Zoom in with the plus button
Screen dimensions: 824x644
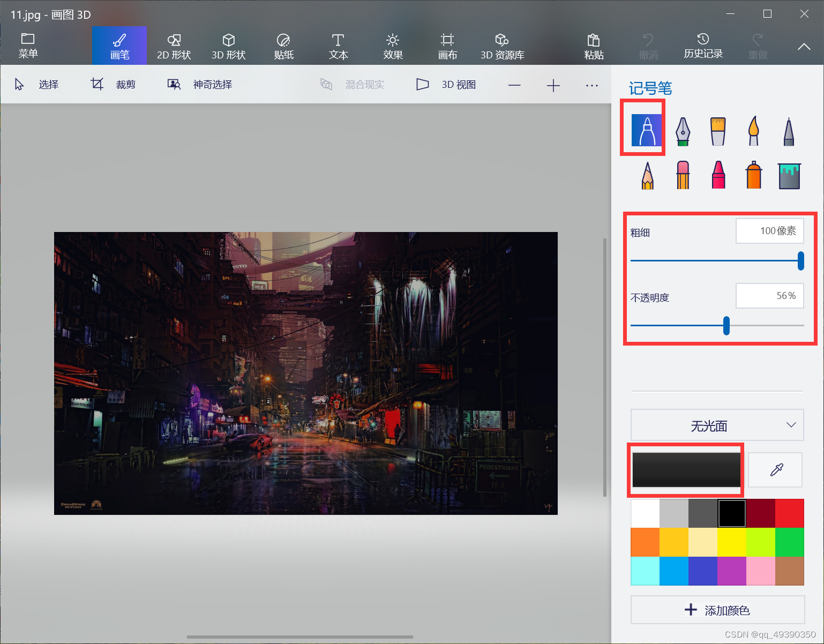pyautogui.click(x=553, y=85)
